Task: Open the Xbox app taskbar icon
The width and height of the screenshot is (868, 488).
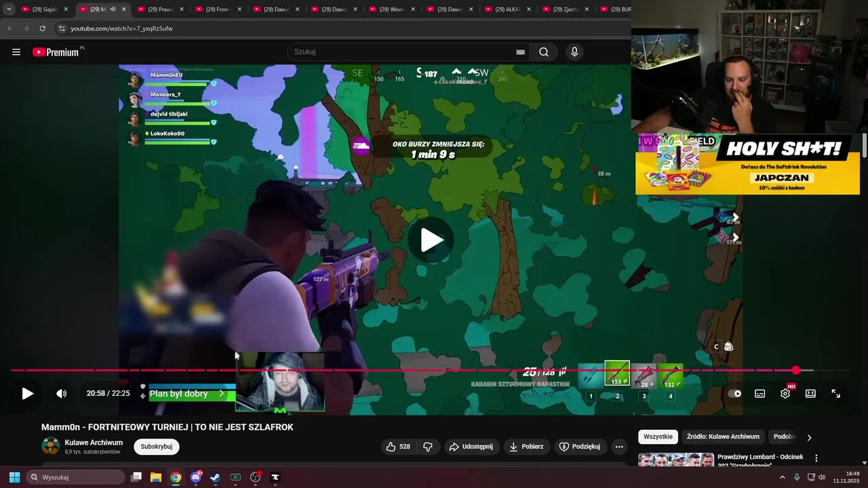Action: [x=235, y=477]
